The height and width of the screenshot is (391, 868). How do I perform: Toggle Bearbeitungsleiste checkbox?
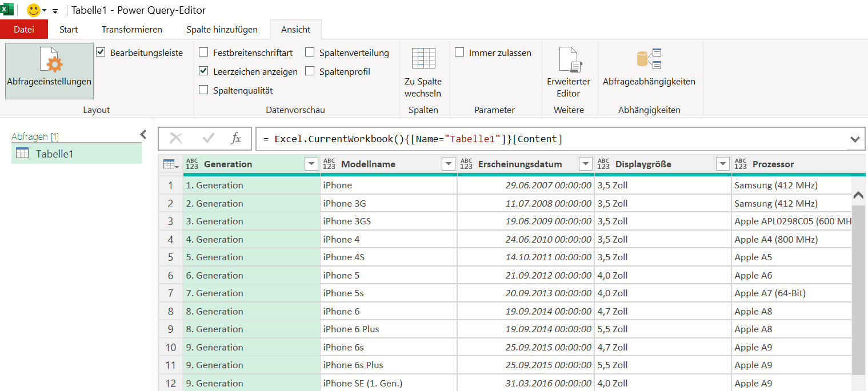click(x=101, y=53)
